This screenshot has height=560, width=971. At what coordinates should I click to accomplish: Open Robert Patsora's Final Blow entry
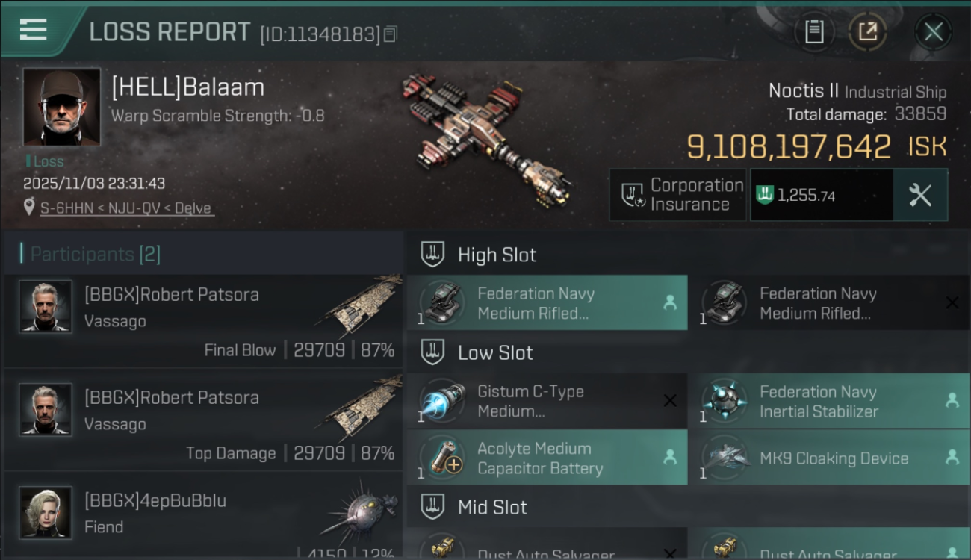point(203,323)
